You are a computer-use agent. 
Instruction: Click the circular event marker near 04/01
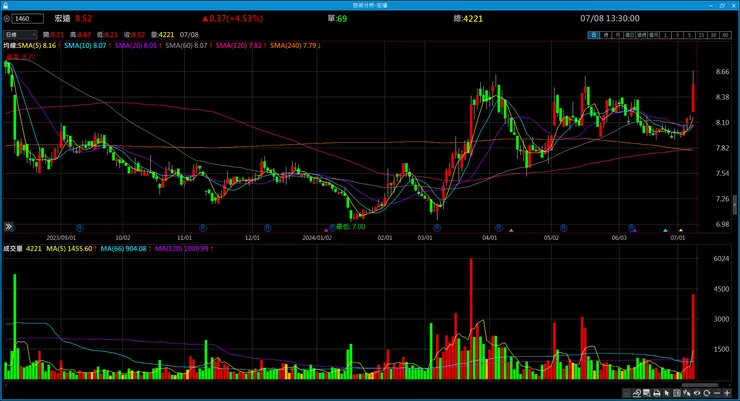499,228
